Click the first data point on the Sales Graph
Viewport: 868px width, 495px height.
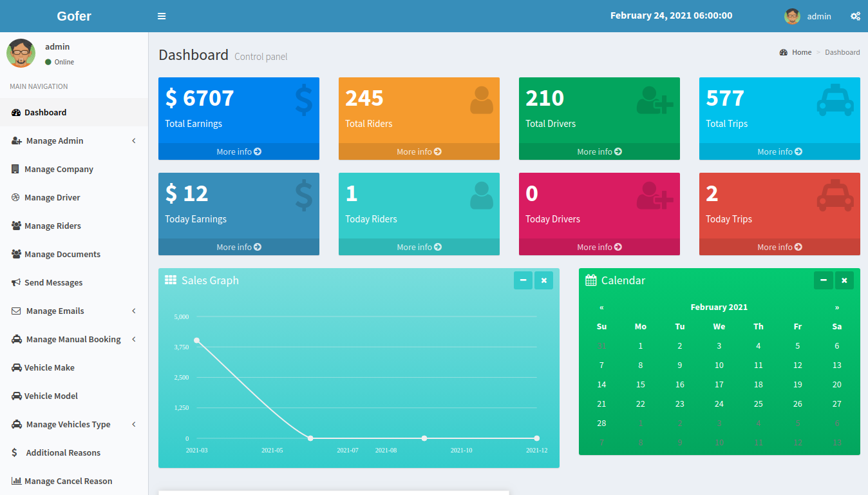click(196, 340)
